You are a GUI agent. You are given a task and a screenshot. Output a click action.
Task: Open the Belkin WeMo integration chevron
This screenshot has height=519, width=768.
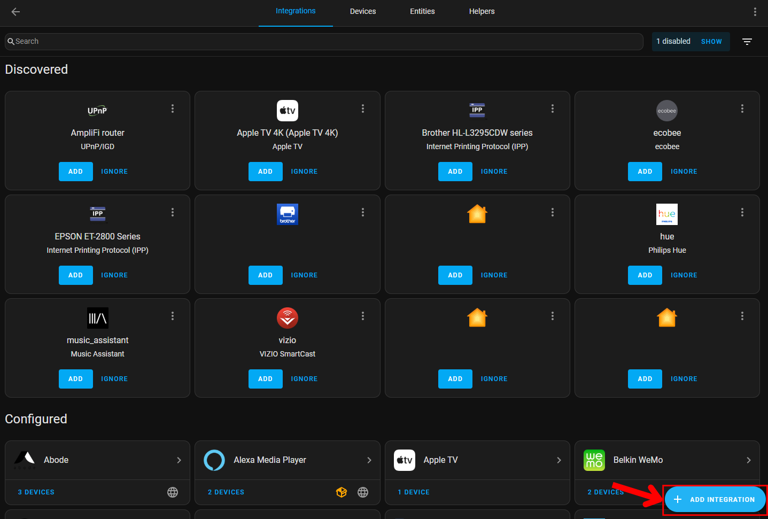748,460
